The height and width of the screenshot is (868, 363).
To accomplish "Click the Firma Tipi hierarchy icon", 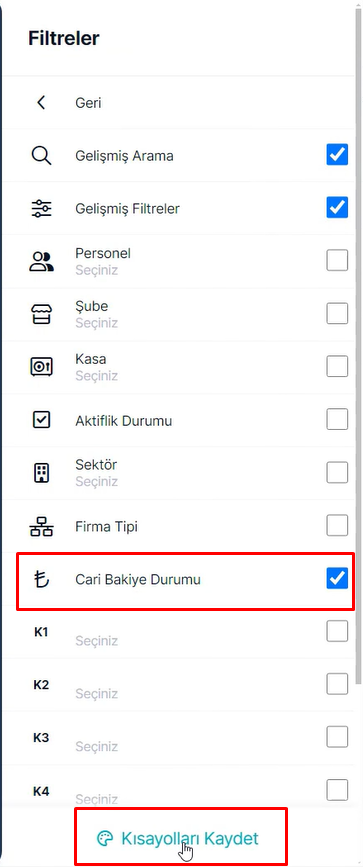I will pos(41,526).
